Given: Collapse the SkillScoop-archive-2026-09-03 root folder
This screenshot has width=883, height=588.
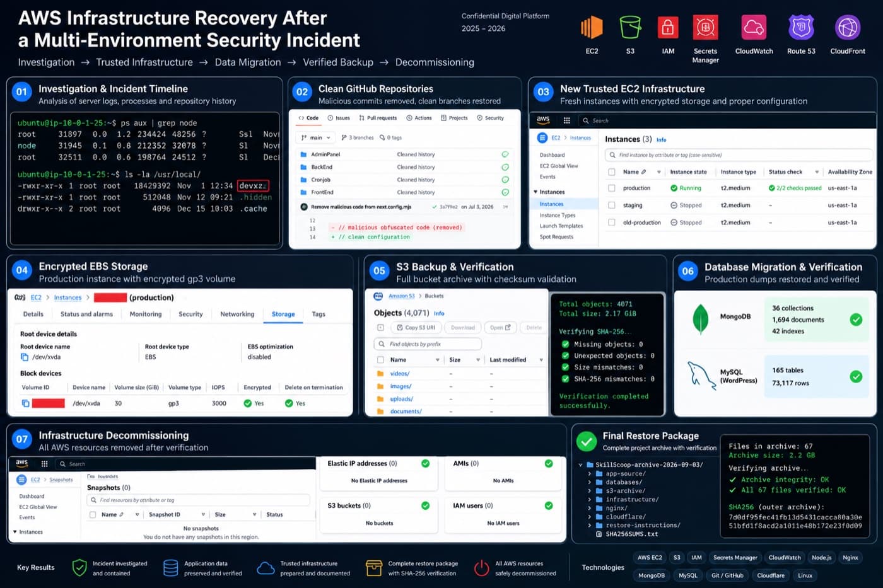Looking at the screenshot, I should coord(581,465).
